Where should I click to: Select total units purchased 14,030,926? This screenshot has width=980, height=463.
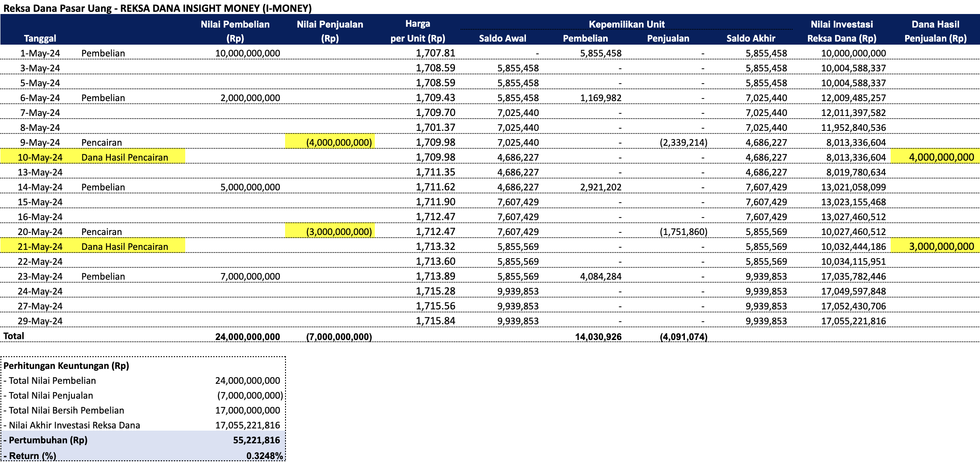click(x=598, y=337)
